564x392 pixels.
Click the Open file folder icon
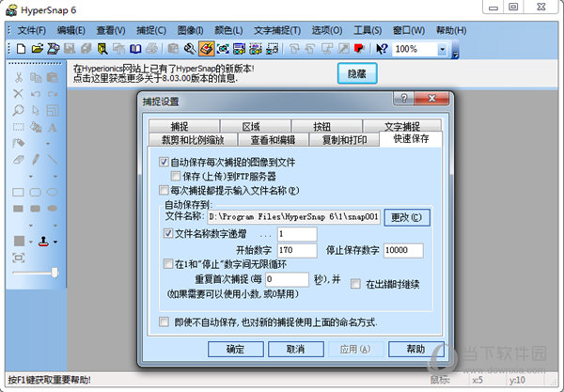(x=37, y=49)
